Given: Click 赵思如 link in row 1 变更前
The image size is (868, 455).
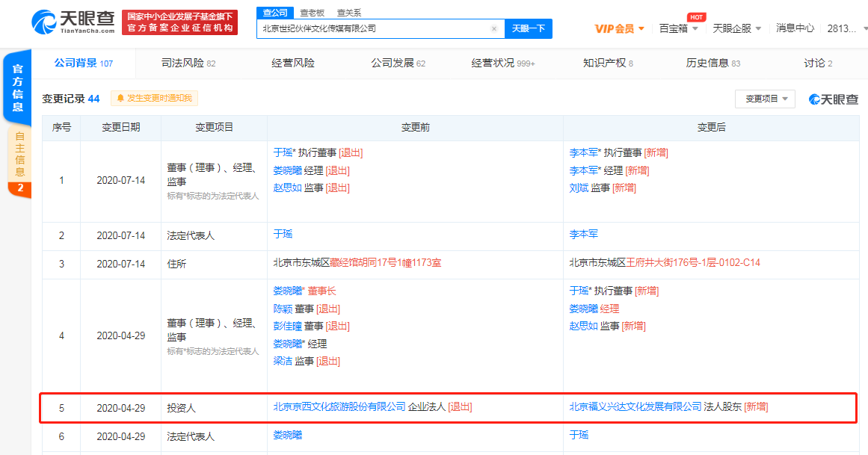Looking at the screenshot, I should (x=287, y=188).
